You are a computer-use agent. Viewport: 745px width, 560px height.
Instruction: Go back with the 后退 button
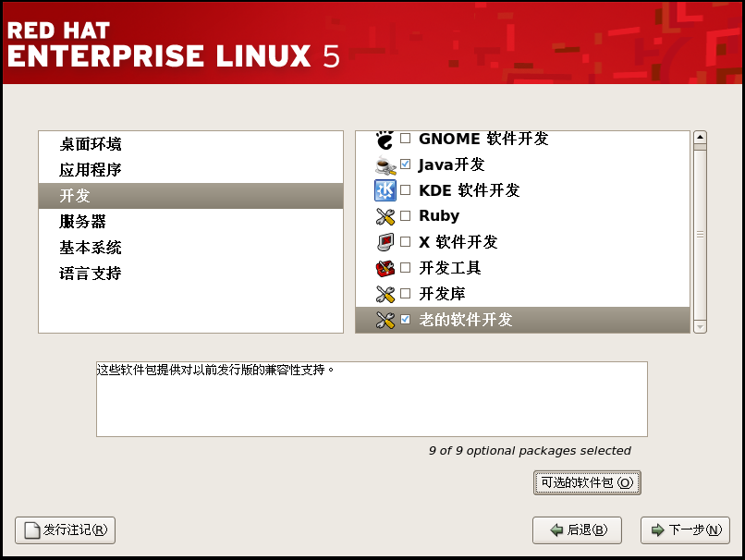pos(578,530)
